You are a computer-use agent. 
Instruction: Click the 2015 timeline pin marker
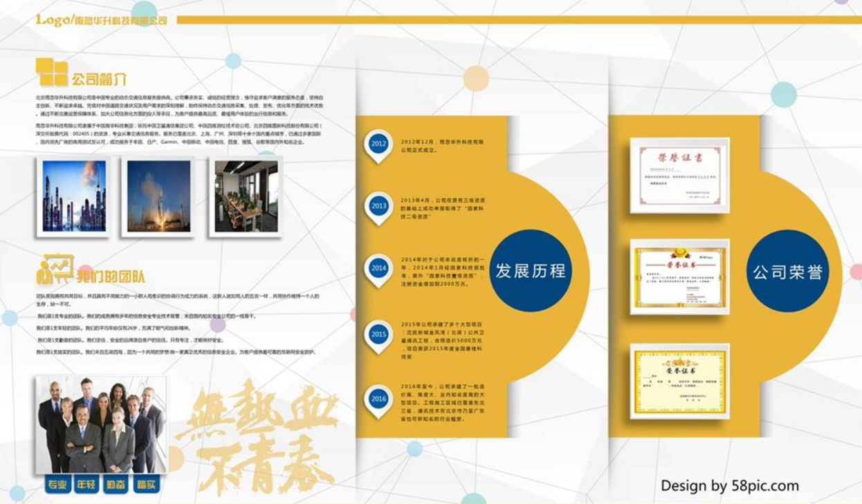coord(377,334)
